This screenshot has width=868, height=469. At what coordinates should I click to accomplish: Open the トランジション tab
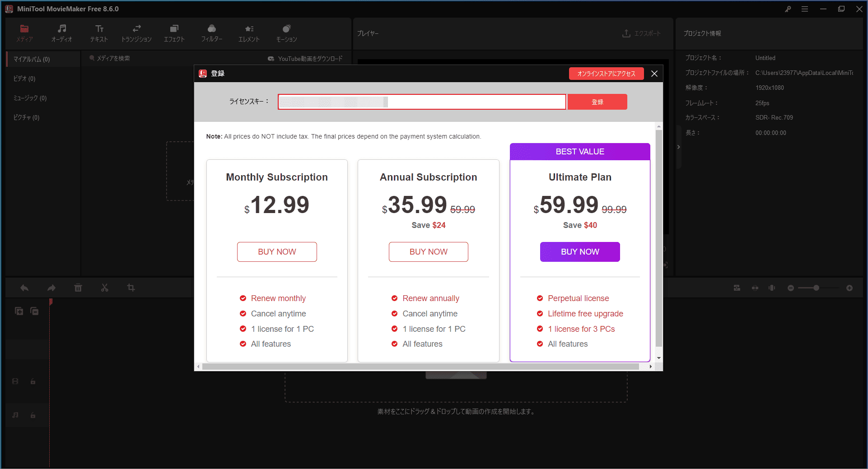click(136, 33)
